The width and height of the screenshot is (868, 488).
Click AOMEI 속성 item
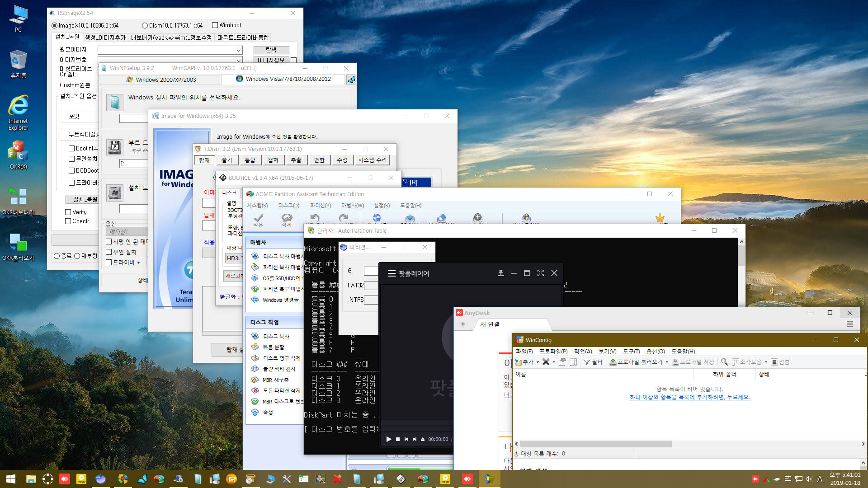(263, 413)
